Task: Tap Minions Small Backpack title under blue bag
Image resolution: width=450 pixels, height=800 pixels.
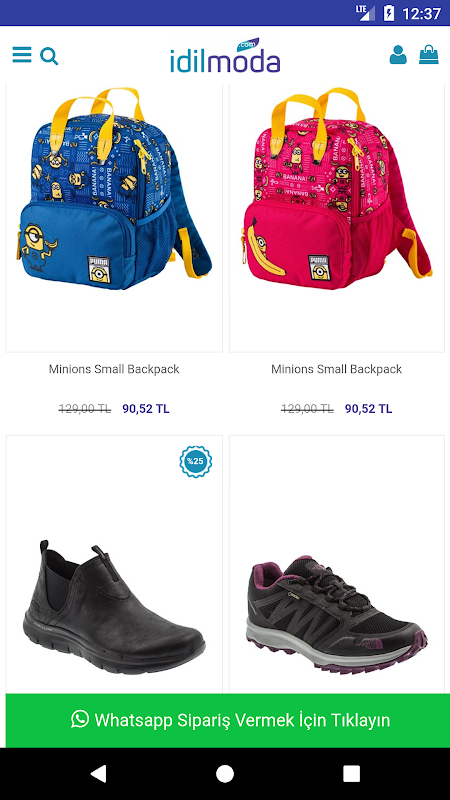Action: coord(114,369)
